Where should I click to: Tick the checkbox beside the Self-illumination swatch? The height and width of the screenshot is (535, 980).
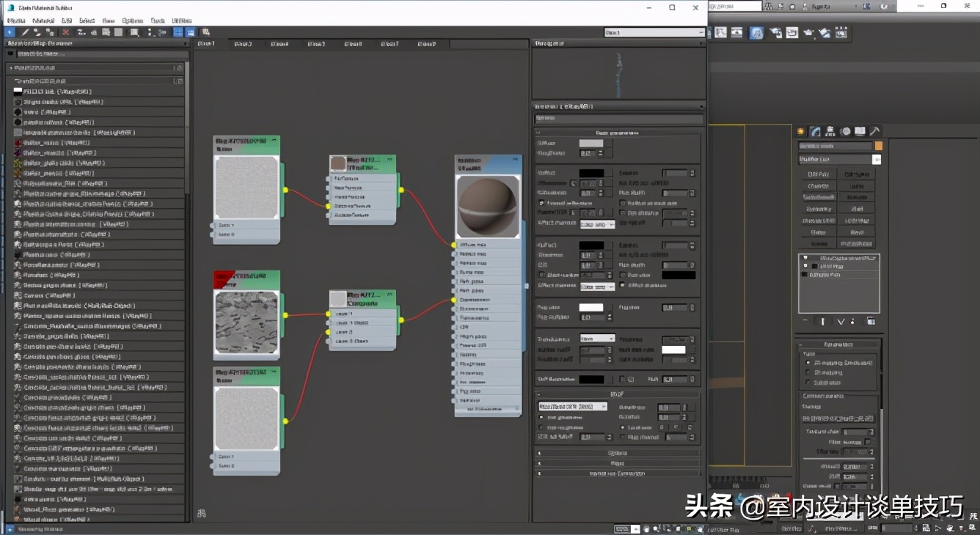(x=622, y=380)
